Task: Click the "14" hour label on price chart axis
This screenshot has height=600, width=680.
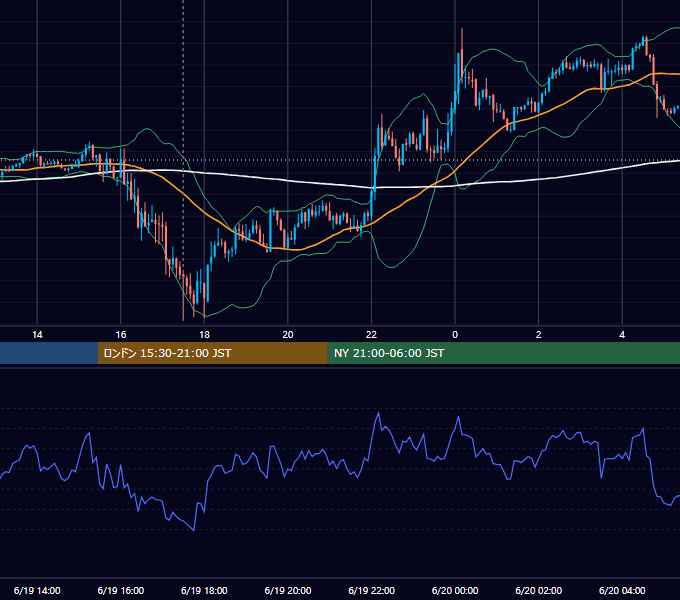Action: [x=37, y=335]
